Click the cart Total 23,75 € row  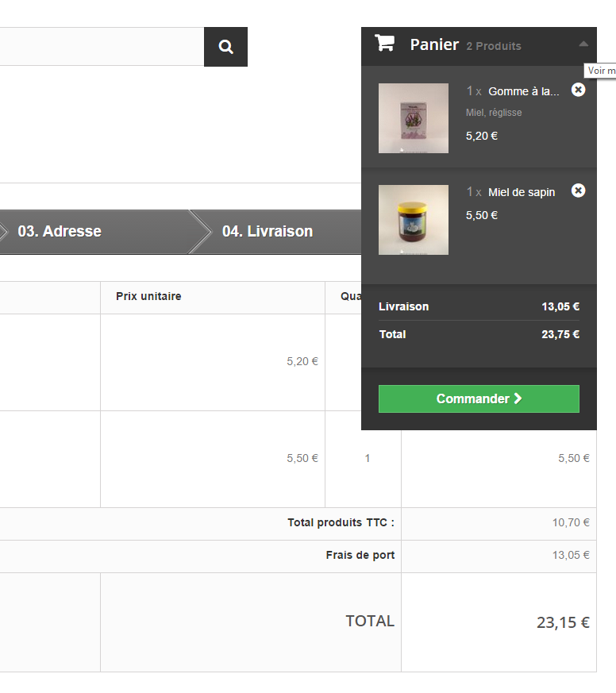[479, 334]
